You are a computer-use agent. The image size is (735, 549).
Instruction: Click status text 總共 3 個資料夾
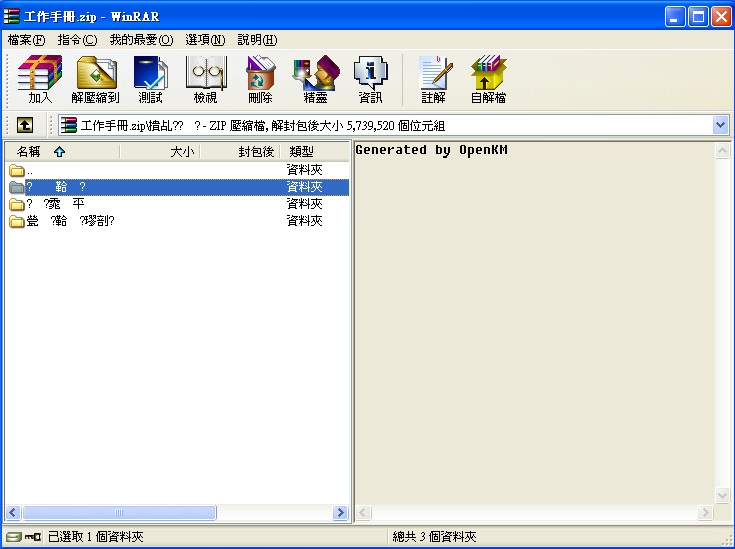(x=434, y=536)
